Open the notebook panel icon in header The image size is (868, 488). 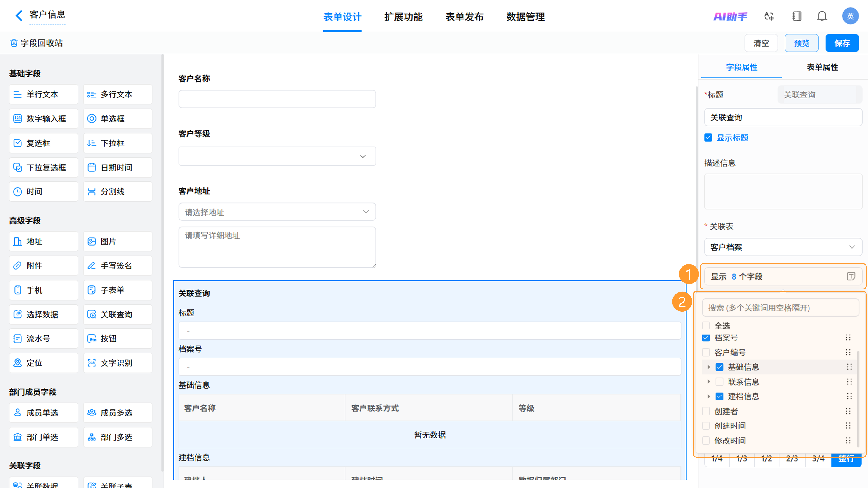(x=797, y=16)
